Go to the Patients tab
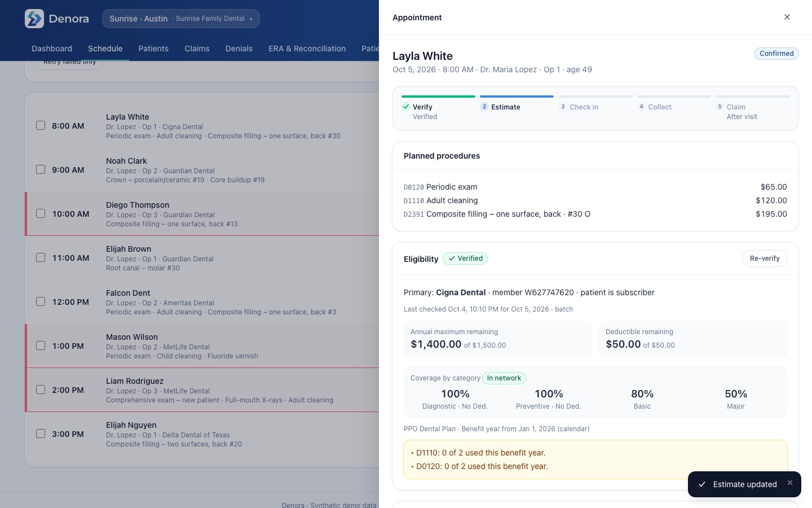 153,49
